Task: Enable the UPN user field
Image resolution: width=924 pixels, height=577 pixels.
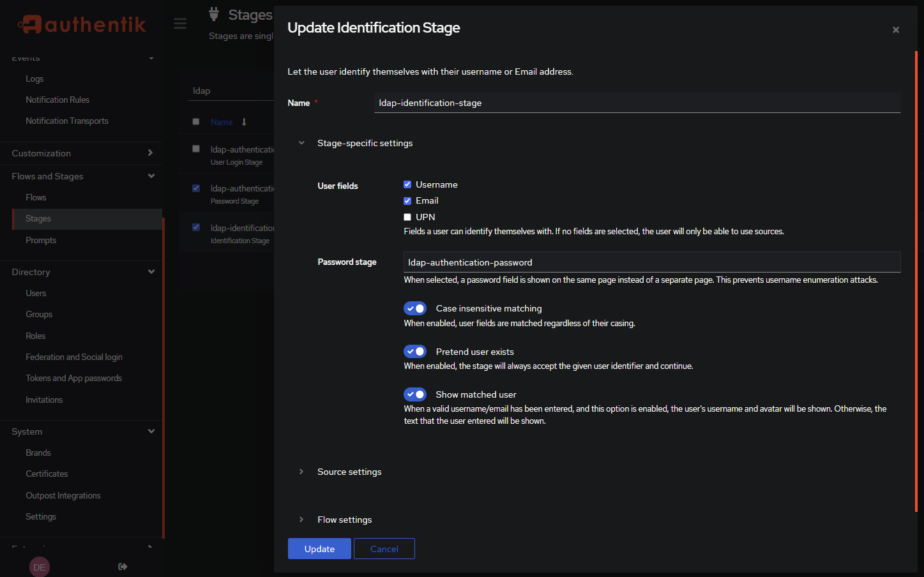Action: 407,217
